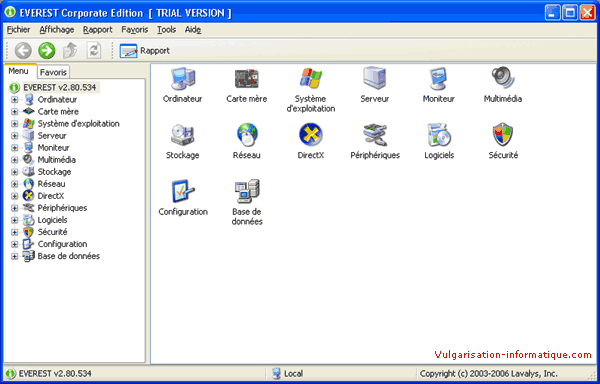Select Système d'exploitation in the tree
Viewport: 600px width, 384px height.
[78, 124]
